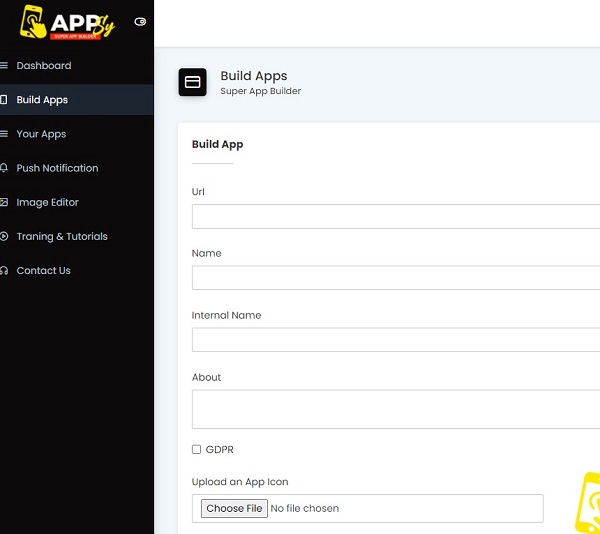
Task: Go to Your Apps in the sidebar
Action: pyautogui.click(x=41, y=134)
